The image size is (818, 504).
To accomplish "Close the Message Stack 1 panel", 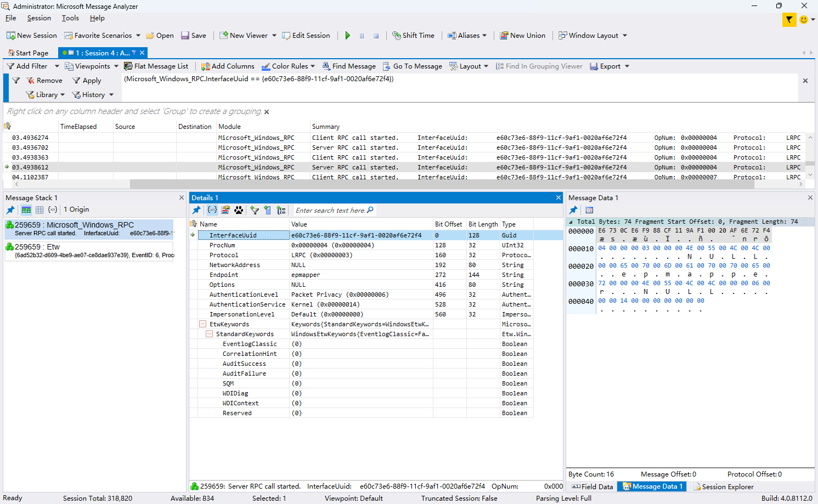I will 182,197.
